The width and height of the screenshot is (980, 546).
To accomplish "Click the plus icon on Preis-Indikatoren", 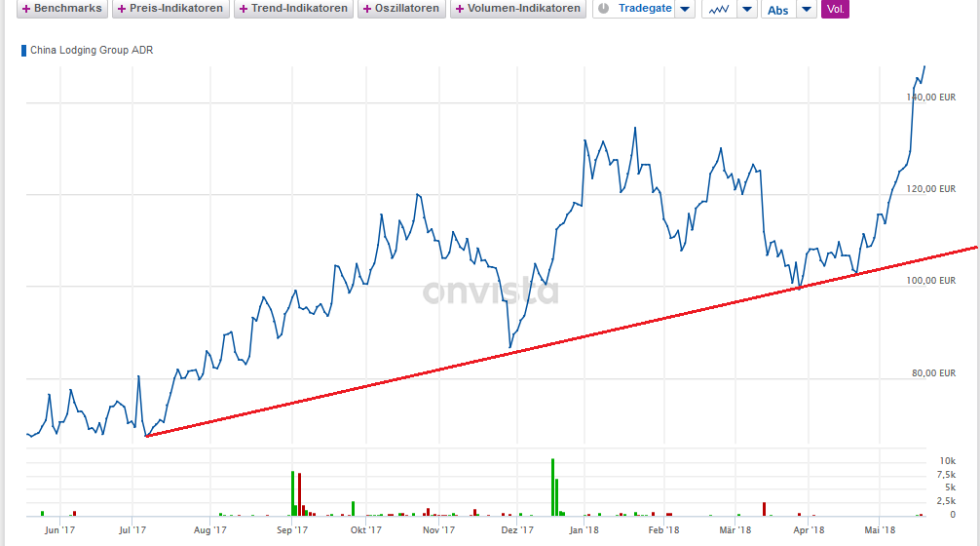I will coord(122,9).
